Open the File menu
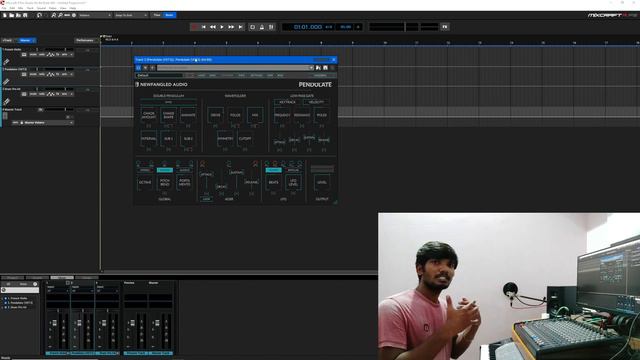This screenshot has width=640, height=360. (x=4, y=8)
